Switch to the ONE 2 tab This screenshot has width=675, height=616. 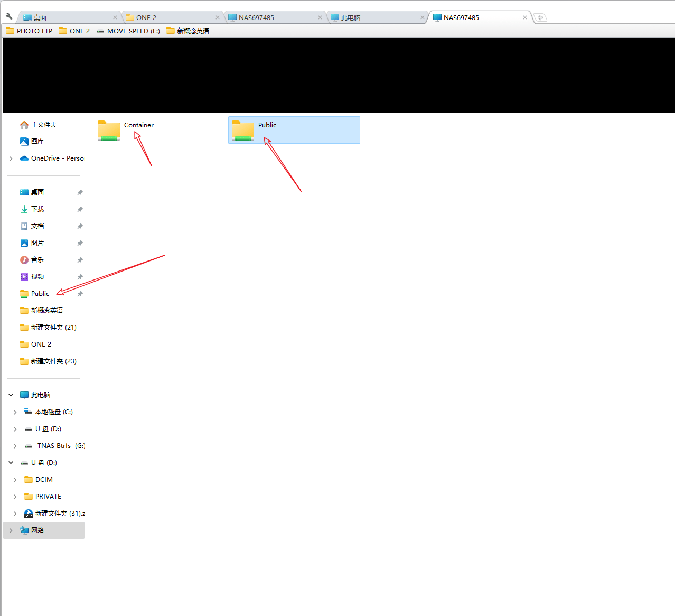(172, 17)
